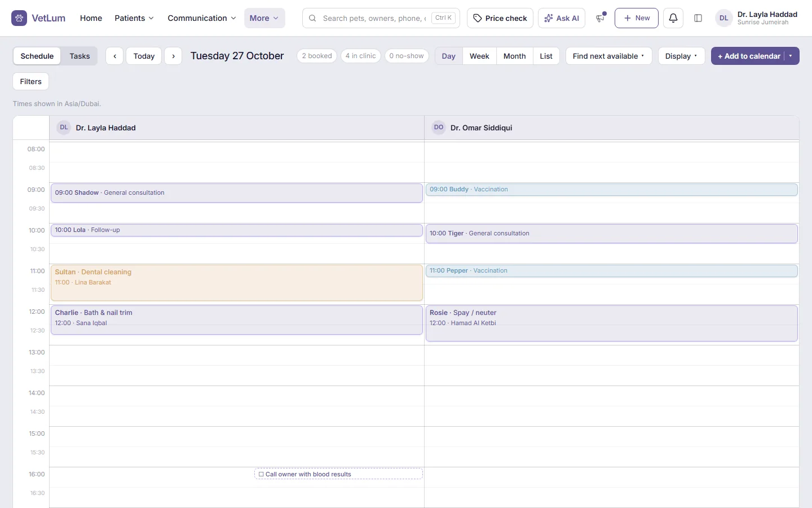This screenshot has height=508, width=812.
Task: Click the 0 no-show status chip
Action: click(407, 56)
